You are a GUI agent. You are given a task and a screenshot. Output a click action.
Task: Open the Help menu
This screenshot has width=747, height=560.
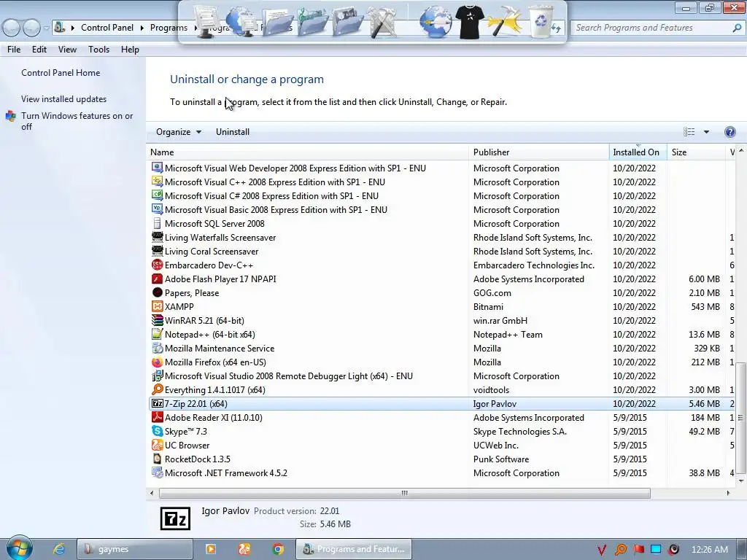click(130, 50)
